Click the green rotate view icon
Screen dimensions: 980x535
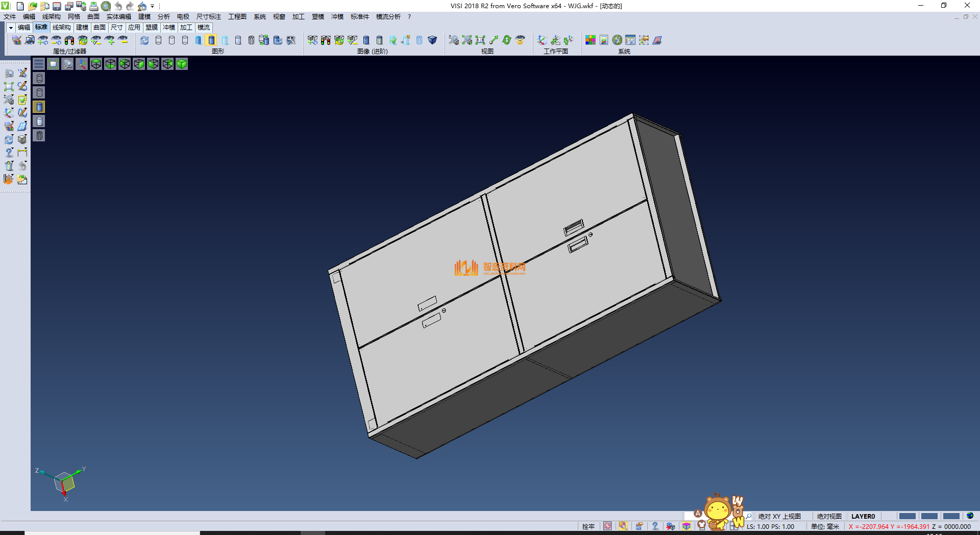(x=507, y=40)
